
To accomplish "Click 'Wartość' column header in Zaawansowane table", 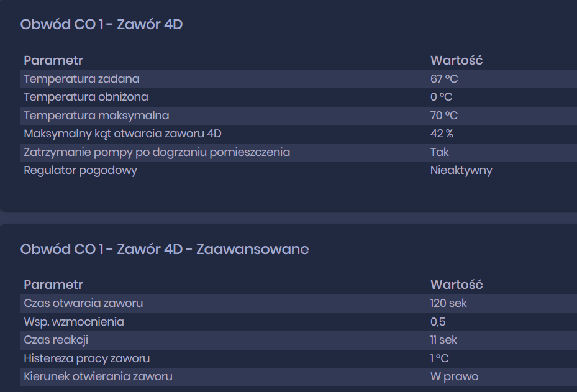I will (x=457, y=285).
